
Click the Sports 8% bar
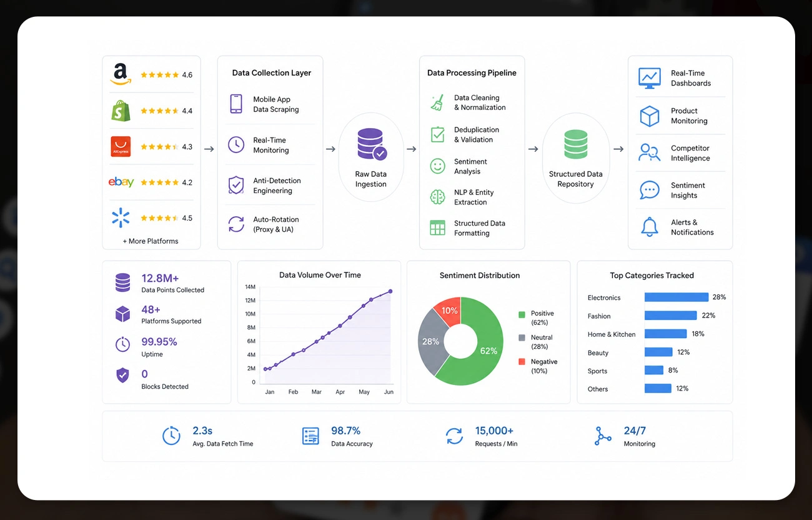pos(654,370)
